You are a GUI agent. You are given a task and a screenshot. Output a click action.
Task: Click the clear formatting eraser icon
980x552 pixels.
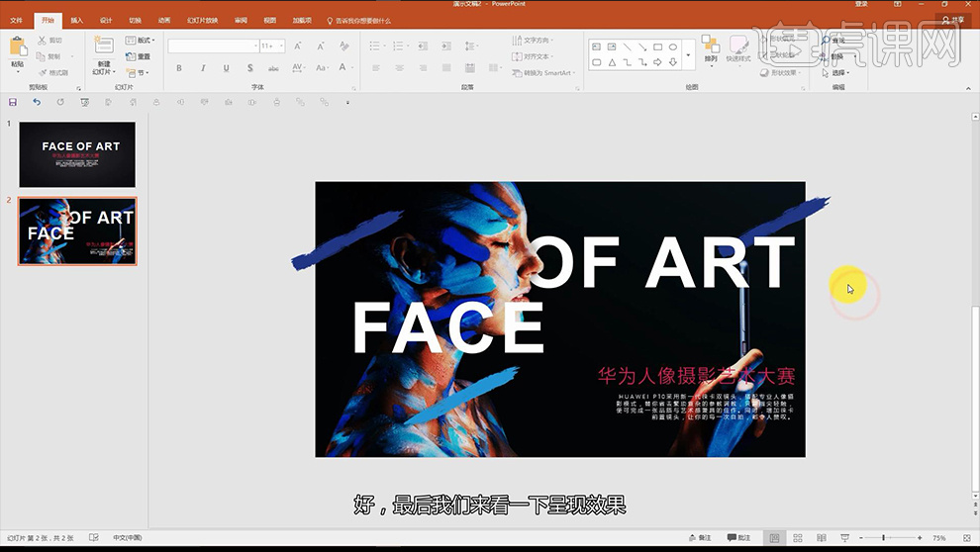click(343, 46)
